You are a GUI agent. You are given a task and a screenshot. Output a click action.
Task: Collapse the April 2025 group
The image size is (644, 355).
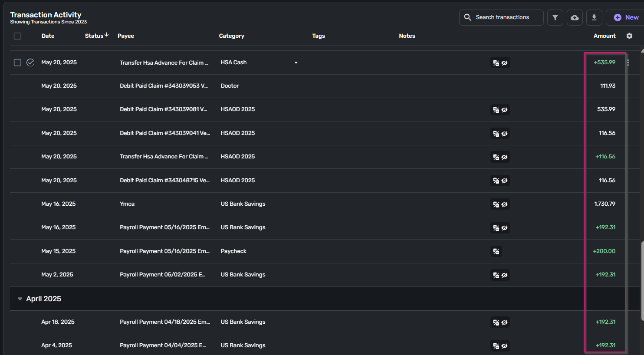(x=20, y=299)
